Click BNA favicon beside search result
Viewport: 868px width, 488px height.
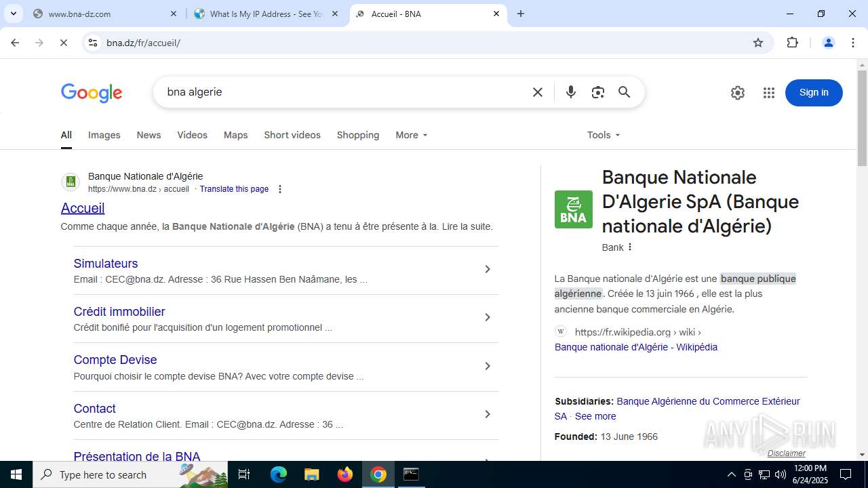pos(71,182)
